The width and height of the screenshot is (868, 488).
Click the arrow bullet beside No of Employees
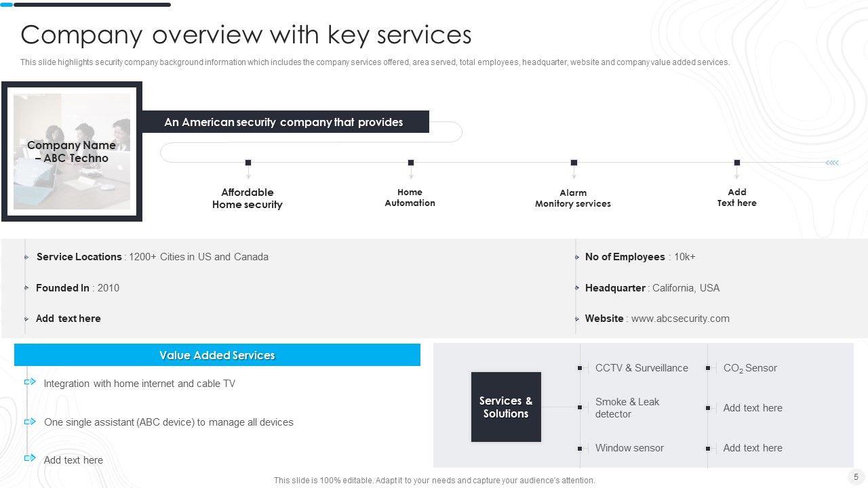[577, 258]
